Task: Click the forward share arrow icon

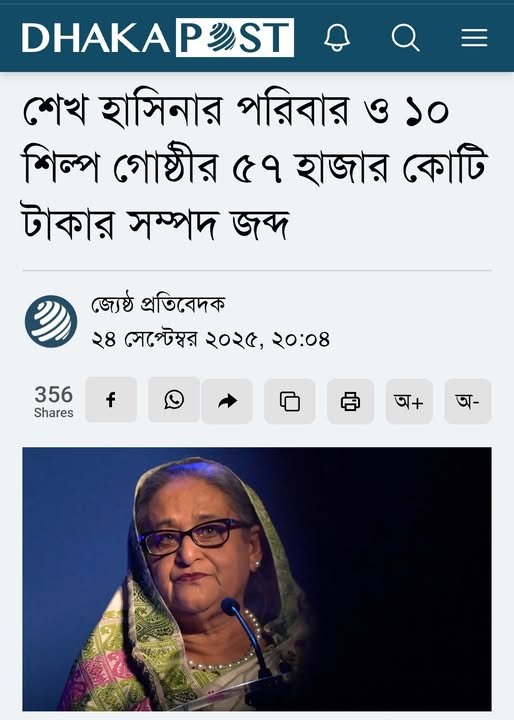Action: 227,401
